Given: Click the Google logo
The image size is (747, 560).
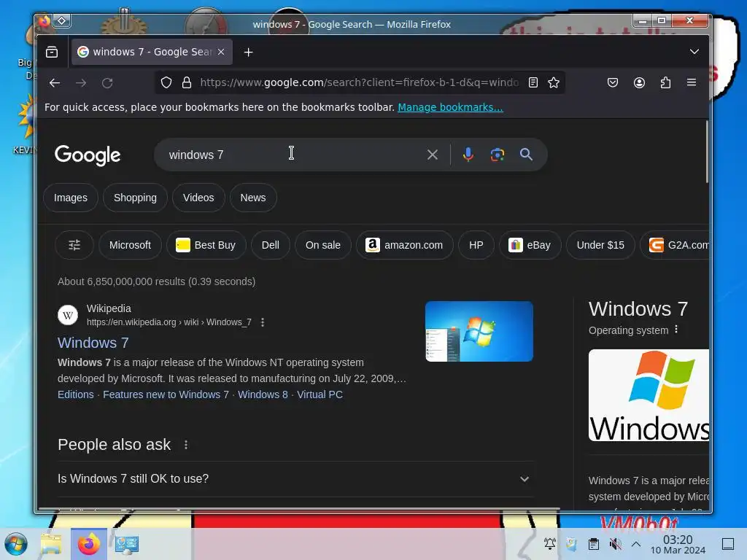Looking at the screenshot, I should [x=88, y=155].
